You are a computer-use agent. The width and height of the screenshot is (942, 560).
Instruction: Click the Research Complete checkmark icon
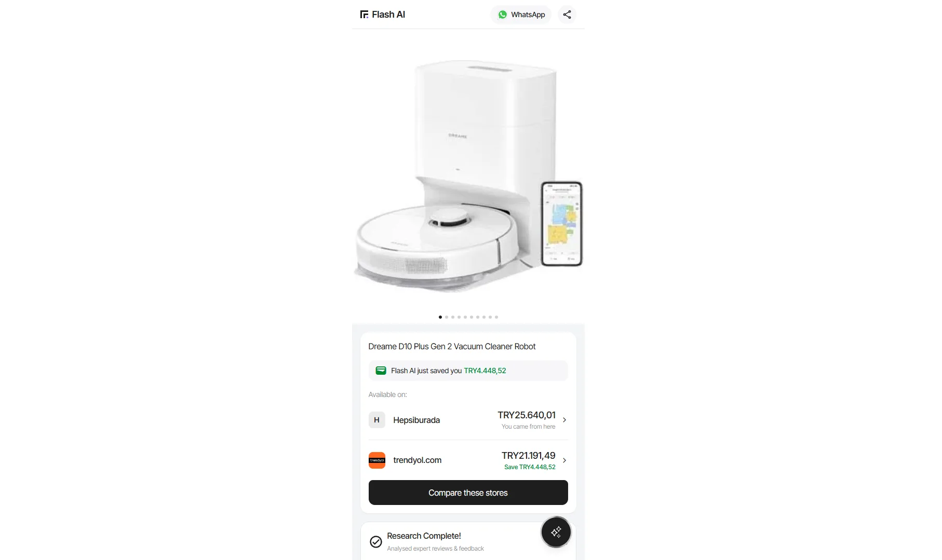tap(376, 542)
